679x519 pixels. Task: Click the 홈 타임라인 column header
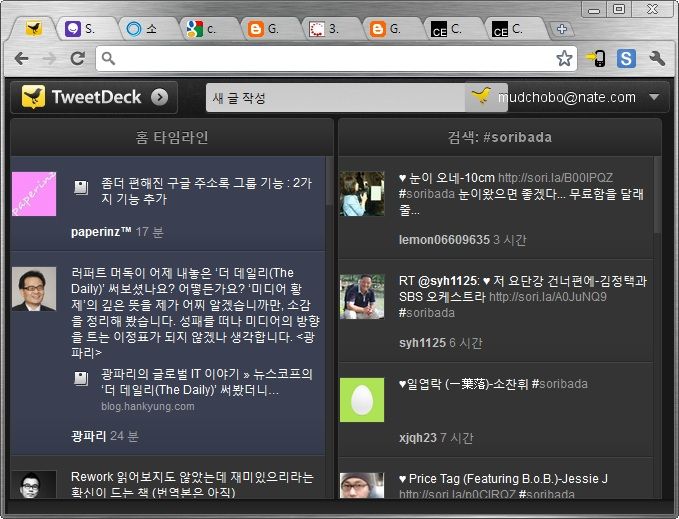click(172, 137)
